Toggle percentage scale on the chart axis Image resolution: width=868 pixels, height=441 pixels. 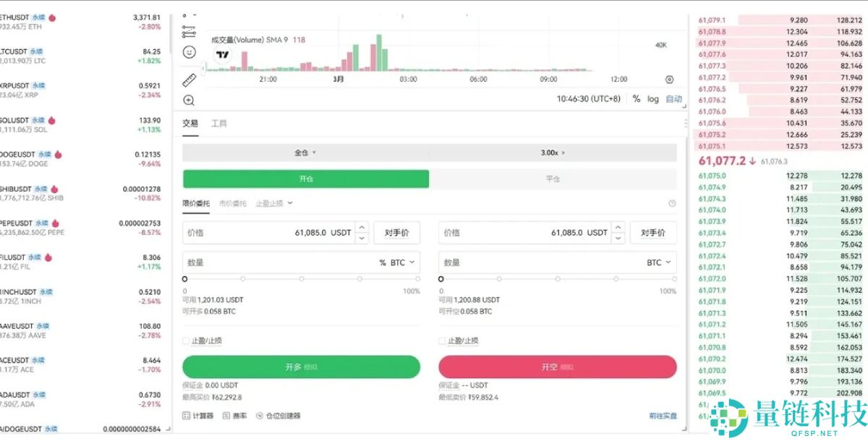tap(637, 98)
